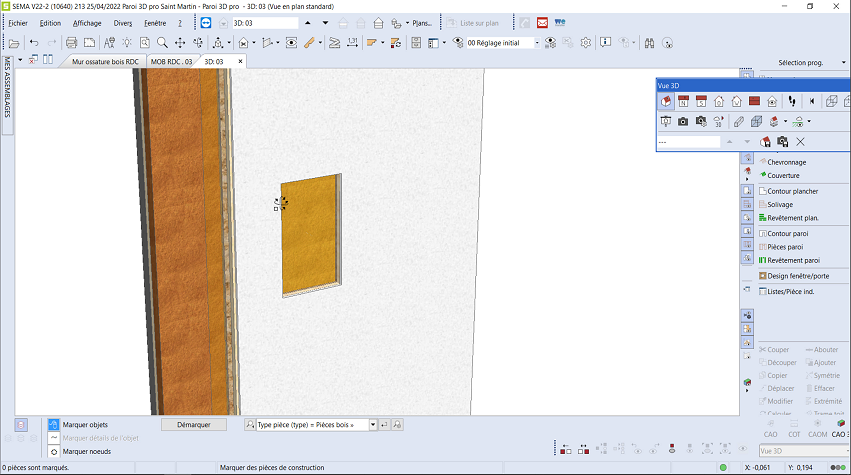This screenshot has width=851, height=475.
Task: Click the print icon in the toolbar
Action: [71, 43]
